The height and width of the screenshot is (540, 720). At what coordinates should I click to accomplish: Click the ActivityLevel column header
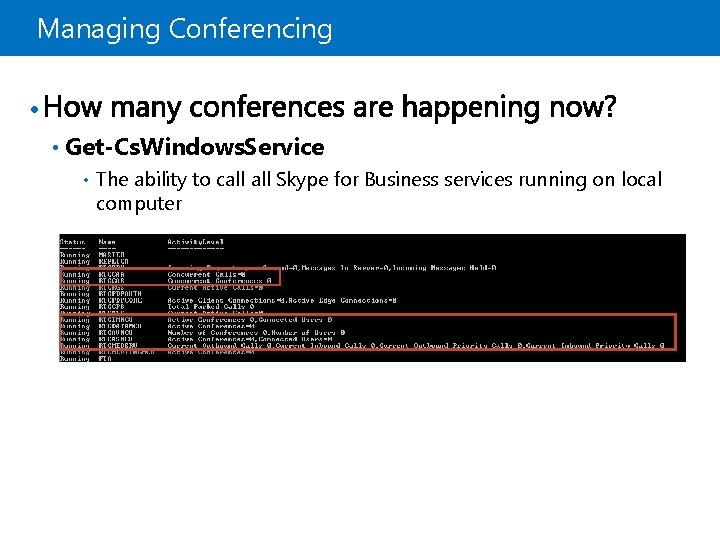196,241
